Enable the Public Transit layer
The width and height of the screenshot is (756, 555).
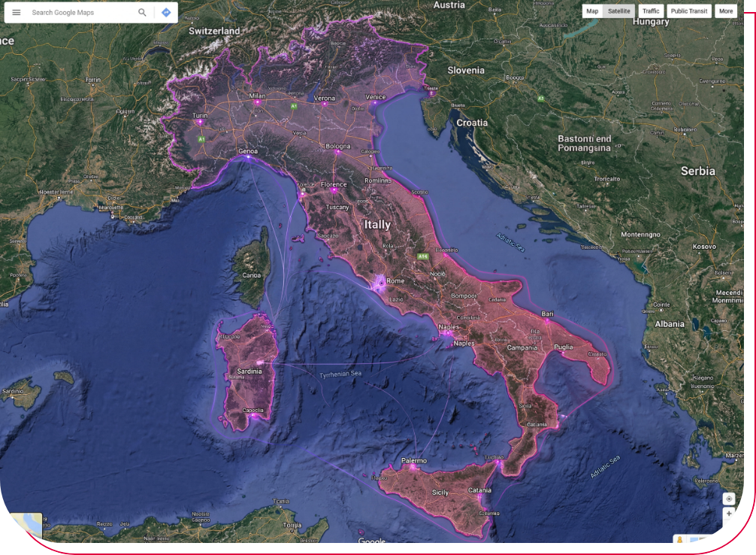pos(689,11)
